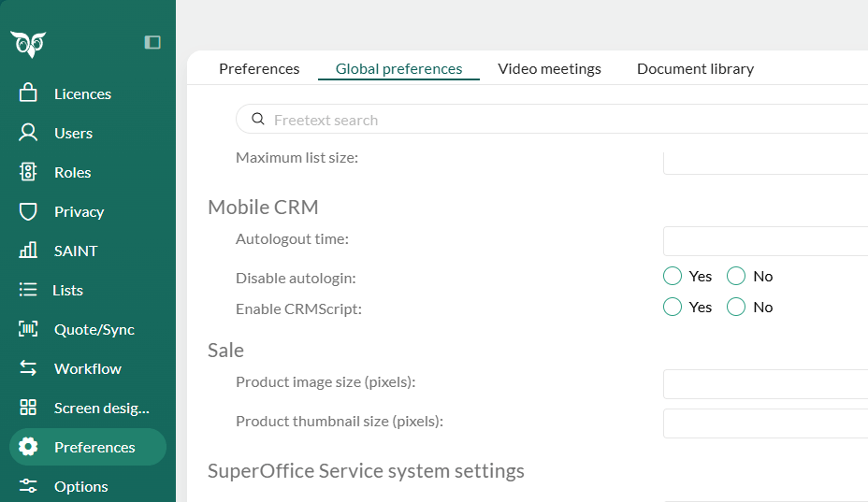This screenshot has height=502, width=868.
Task: Open Screen designer via the grid icon
Action: click(x=28, y=408)
